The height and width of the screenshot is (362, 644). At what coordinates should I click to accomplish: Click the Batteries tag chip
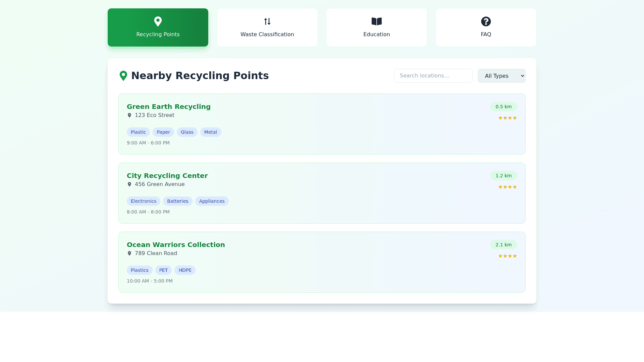[177, 201]
